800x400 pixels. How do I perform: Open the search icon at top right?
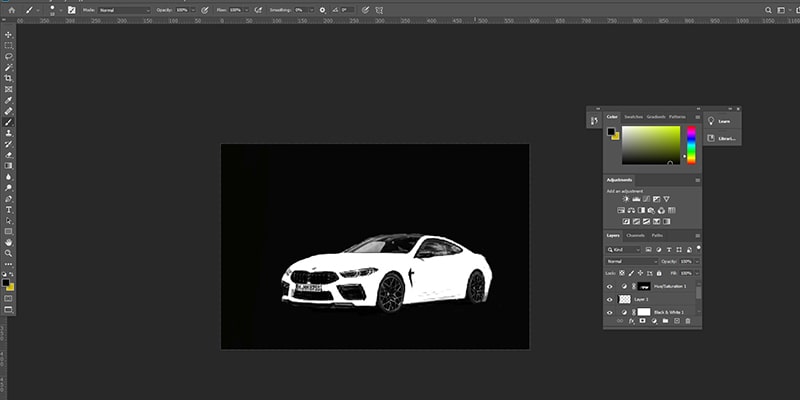[768, 10]
